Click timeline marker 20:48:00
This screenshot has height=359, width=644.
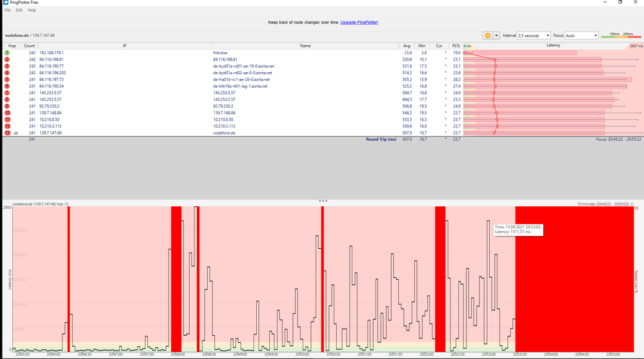pos(177,354)
